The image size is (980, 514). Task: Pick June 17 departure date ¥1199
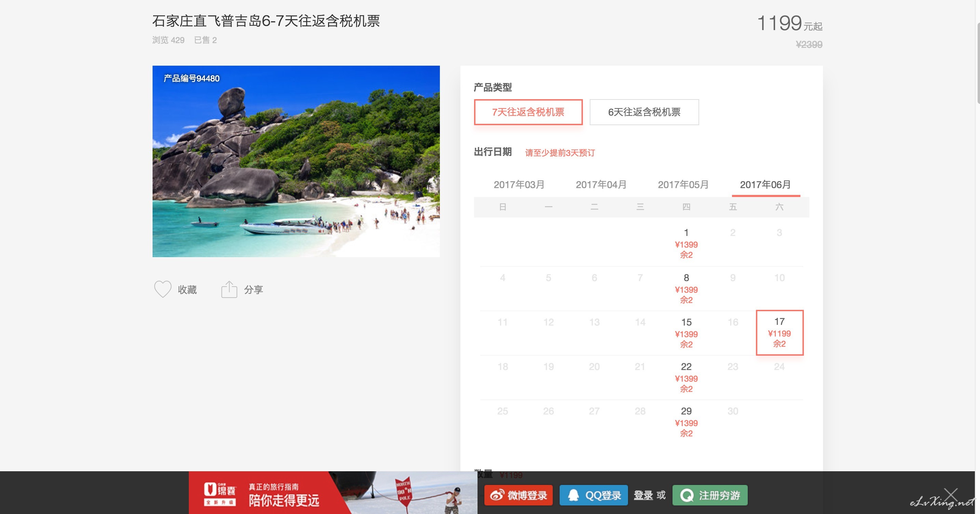pyautogui.click(x=780, y=332)
